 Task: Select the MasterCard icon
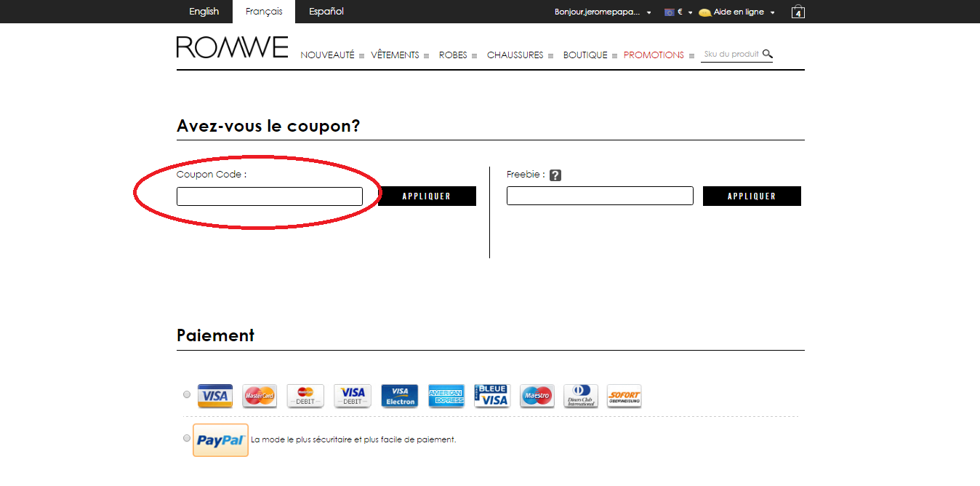click(260, 395)
